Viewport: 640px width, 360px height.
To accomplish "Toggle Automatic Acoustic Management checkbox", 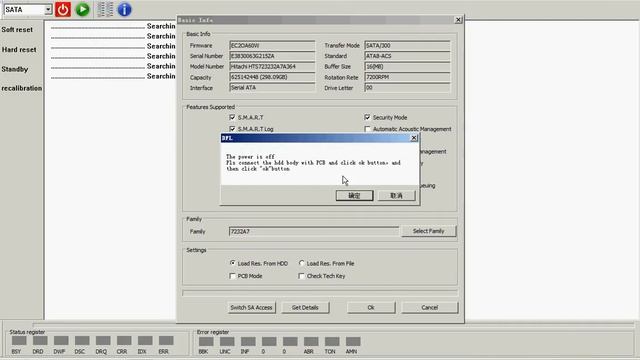I will pyautogui.click(x=367, y=129).
